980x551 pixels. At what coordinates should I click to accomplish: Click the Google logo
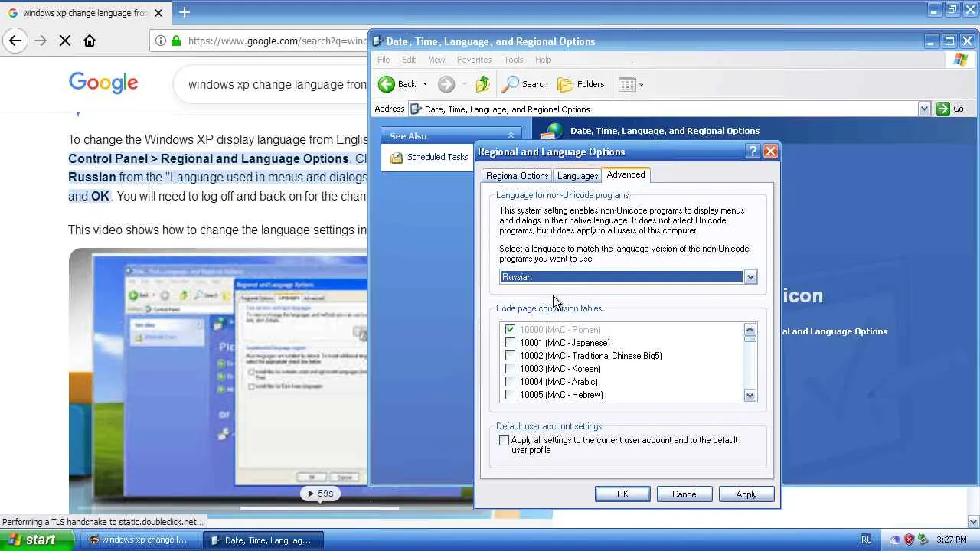103,83
